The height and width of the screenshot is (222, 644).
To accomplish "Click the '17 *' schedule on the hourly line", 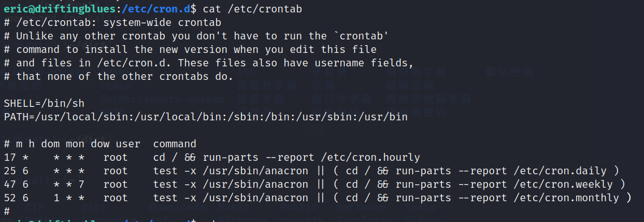I will [x=16, y=157].
